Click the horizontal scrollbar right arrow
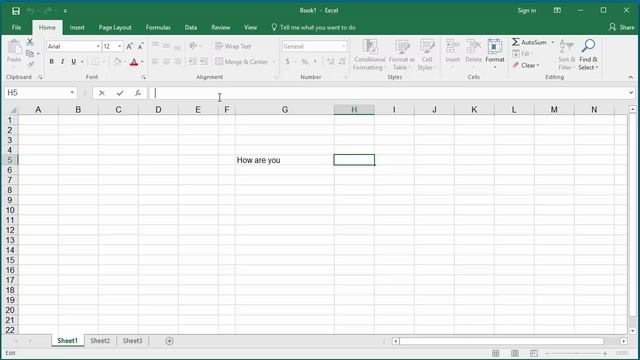Viewport: 640px width, 360px height. (x=624, y=341)
